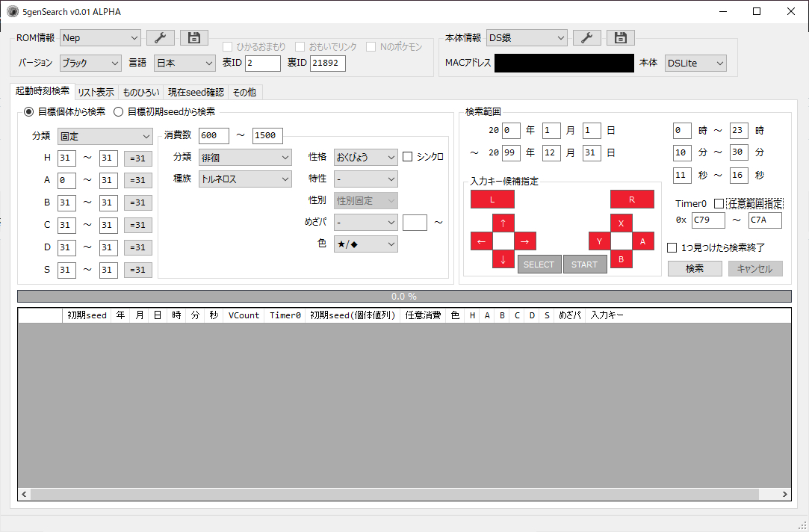
Task: Open the 性格 dropdown showing おくびょう
Action: (x=366, y=157)
